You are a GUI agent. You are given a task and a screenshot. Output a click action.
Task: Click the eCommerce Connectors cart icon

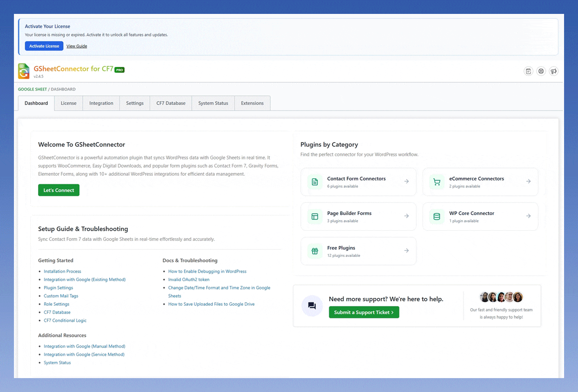tap(437, 182)
